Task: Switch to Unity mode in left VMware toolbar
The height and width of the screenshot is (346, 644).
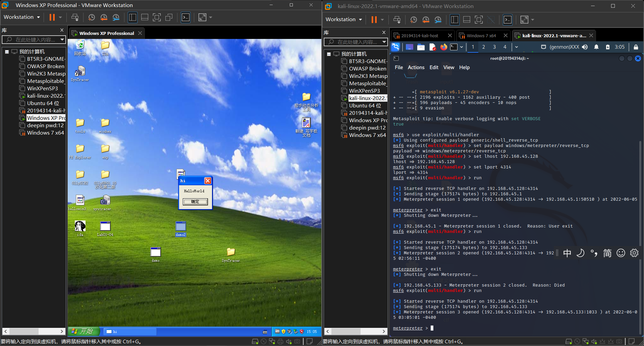Action: [169, 17]
